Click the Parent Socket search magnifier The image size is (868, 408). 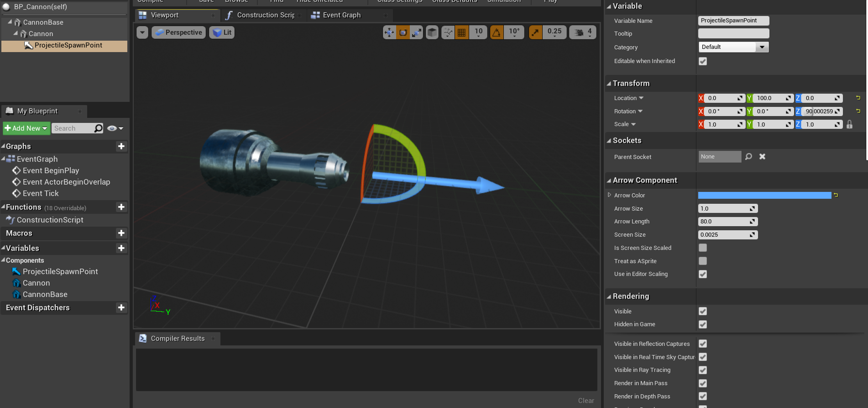[x=748, y=157]
